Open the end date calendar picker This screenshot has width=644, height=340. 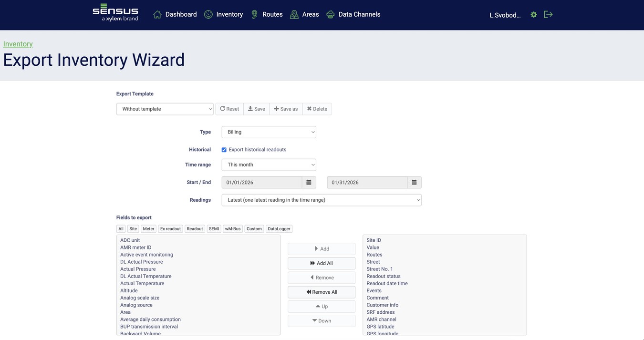(x=414, y=183)
